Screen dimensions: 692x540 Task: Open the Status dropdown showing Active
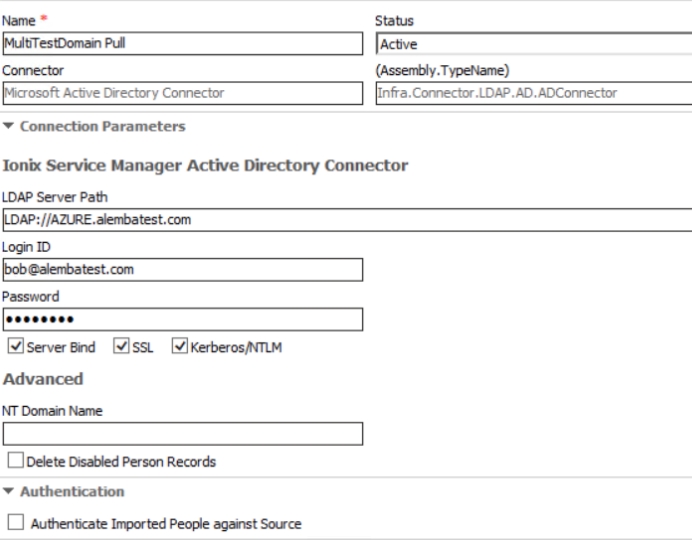(x=533, y=44)
